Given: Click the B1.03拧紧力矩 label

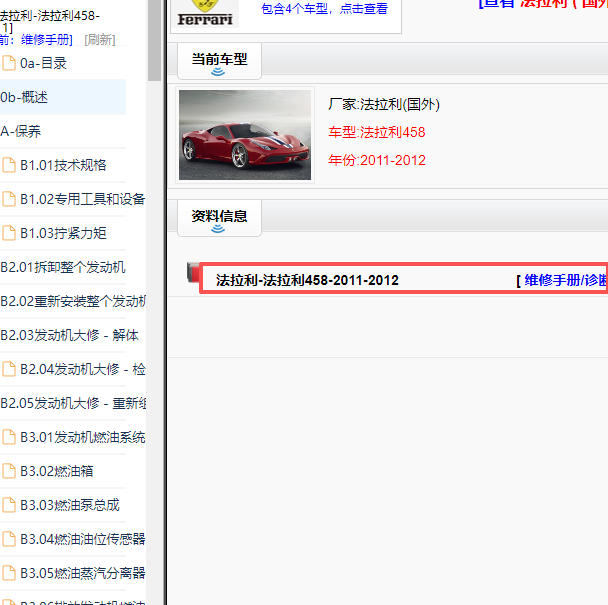Looking at the screenshot, I should (x=63, y=233).
